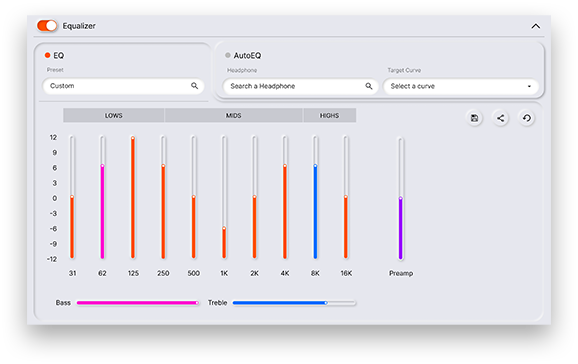
Task: Click the 1K band slider handle
Action: click(224, 228)
